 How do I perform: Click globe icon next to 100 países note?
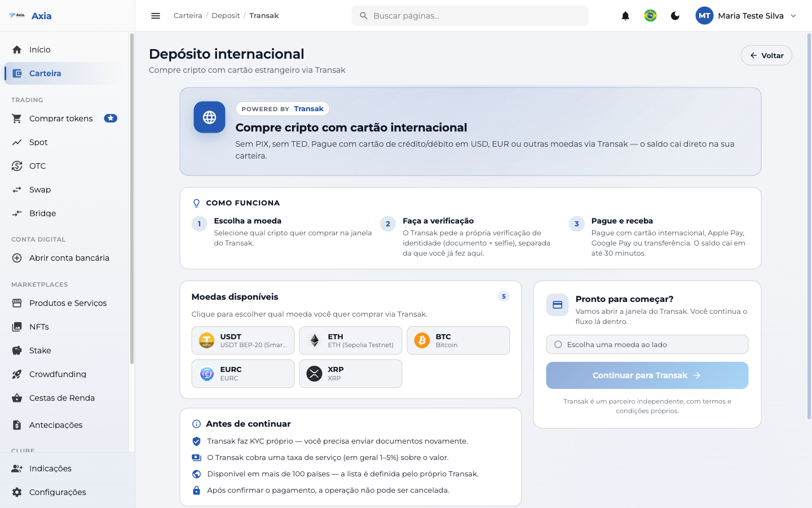[x=196, y=474]
